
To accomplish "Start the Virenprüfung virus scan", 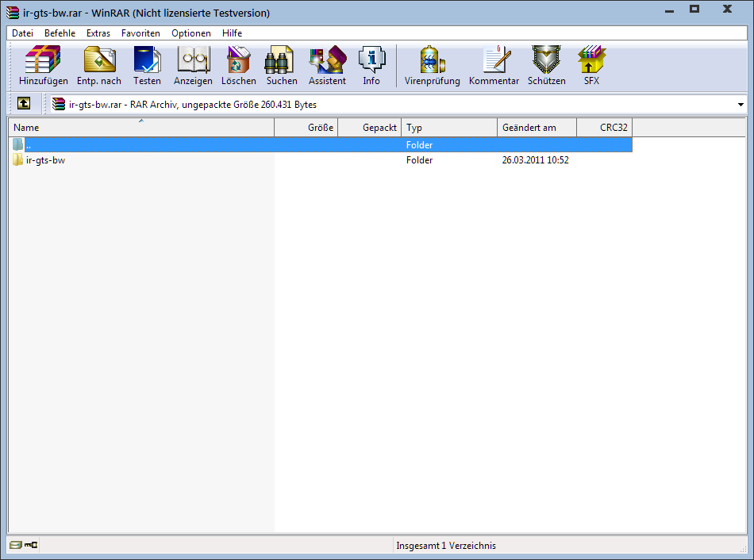I will (x=432, y=65).
